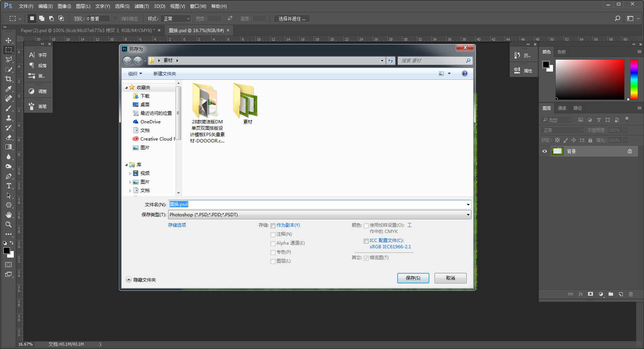Select the Gradient tool

pos(9,147)
